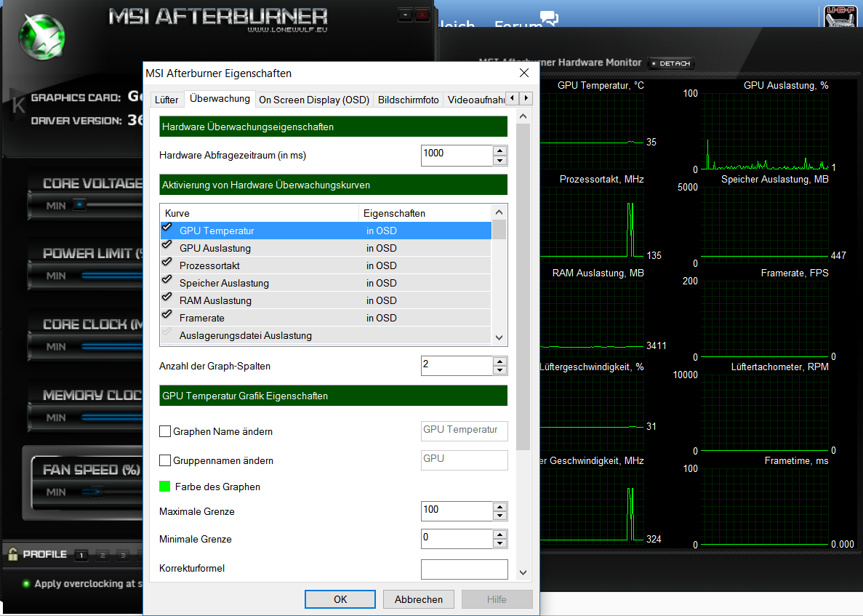Image resolution: width=863 pixels, height=616 pixels.
Task: Toggle Speicher Auslastung curve checkmark
Action: 166,281
